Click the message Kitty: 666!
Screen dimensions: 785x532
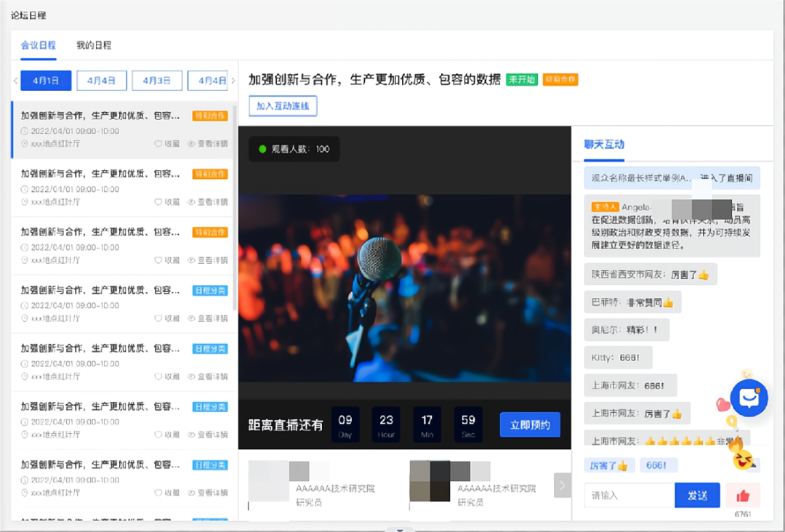(618, 358)
